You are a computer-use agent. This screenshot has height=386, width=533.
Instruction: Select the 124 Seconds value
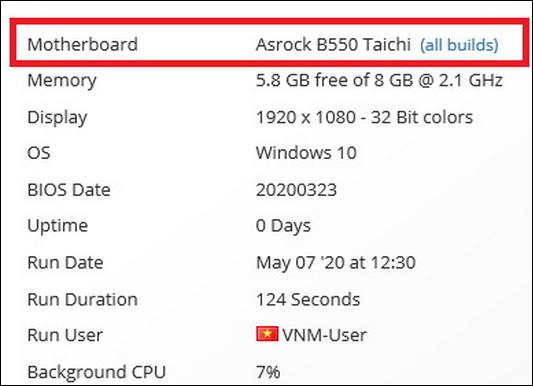pyautogui.click(x=308, y=299)
